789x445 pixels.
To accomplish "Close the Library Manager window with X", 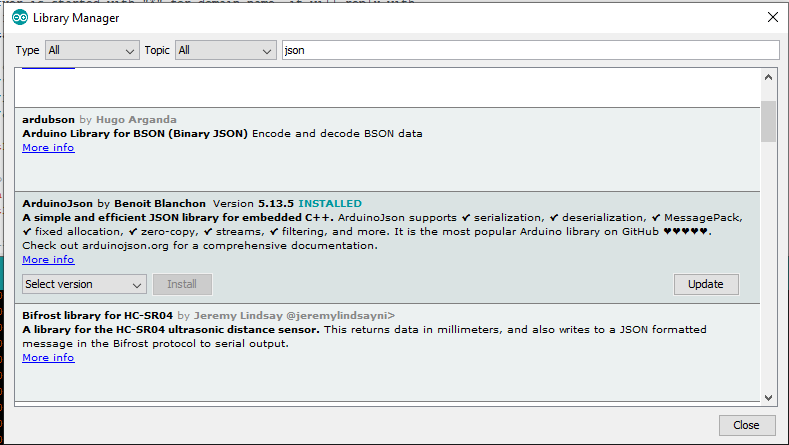I will tap(773, 17).
